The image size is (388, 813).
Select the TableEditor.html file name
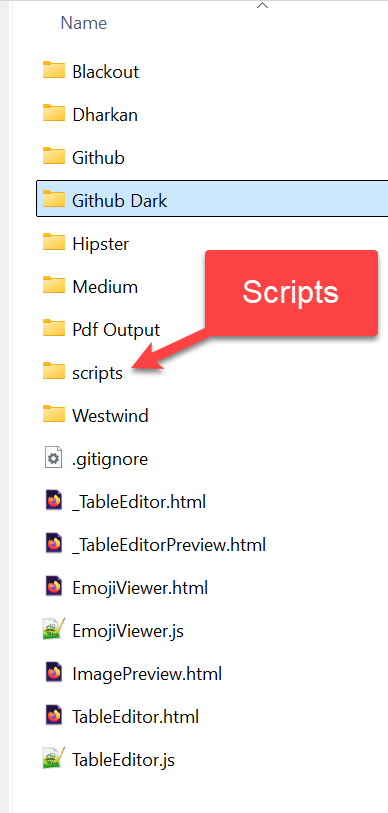click(136, 717)
